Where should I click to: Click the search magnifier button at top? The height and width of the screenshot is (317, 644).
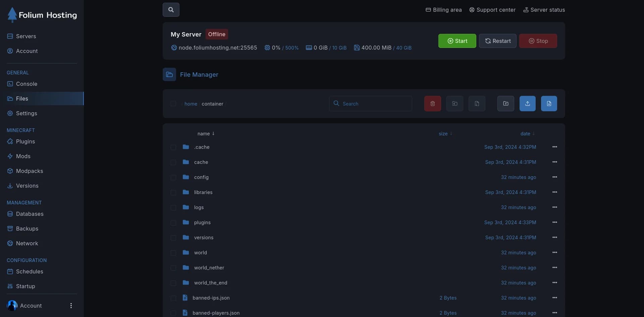(x=171, y=10)
